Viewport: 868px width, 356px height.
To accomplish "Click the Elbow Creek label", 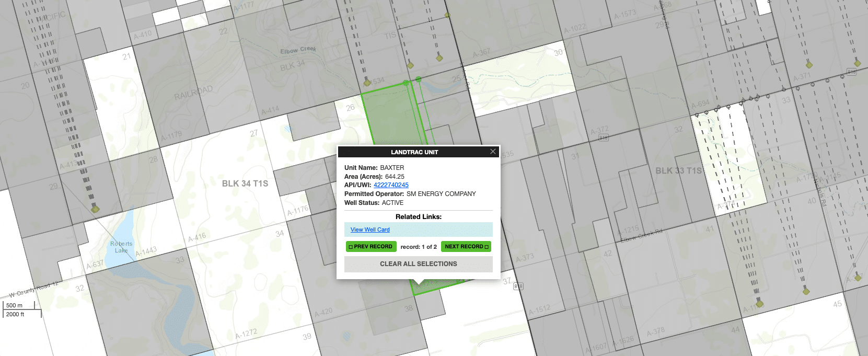I will point(298,50).
